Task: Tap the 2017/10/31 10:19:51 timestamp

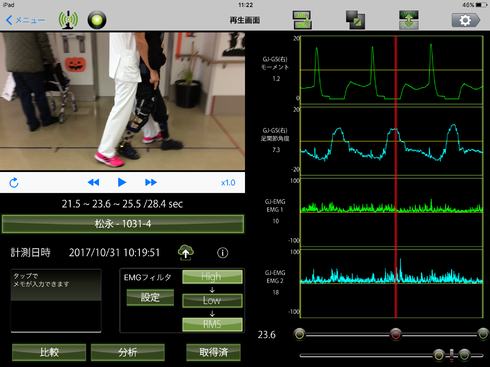Action: point(114,253)
